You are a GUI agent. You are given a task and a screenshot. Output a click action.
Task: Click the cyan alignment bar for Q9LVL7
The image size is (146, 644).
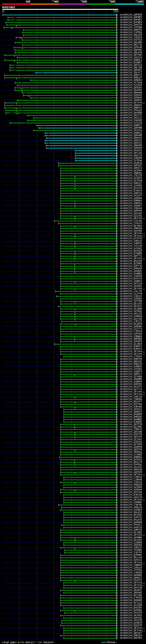coord(77,72)
